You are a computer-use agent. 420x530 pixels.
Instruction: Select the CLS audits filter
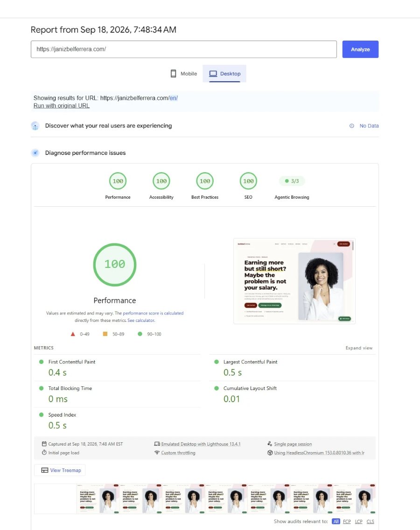tap(370, 522)
